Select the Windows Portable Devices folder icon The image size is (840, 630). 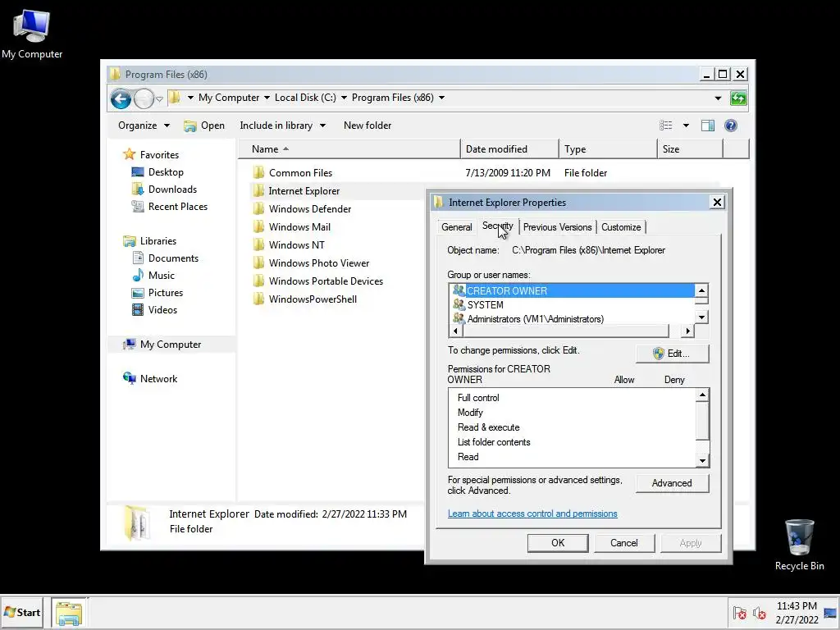click(258, 281)
